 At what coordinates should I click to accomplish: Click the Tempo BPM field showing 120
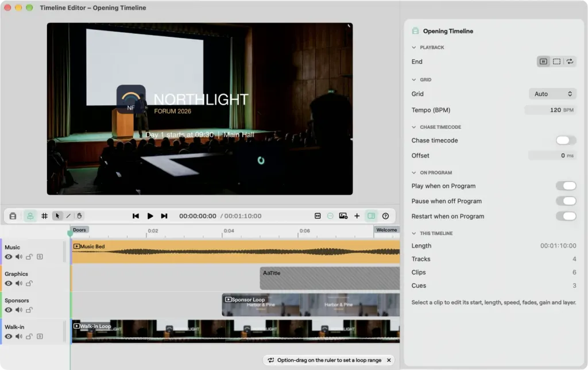(550, 110)
